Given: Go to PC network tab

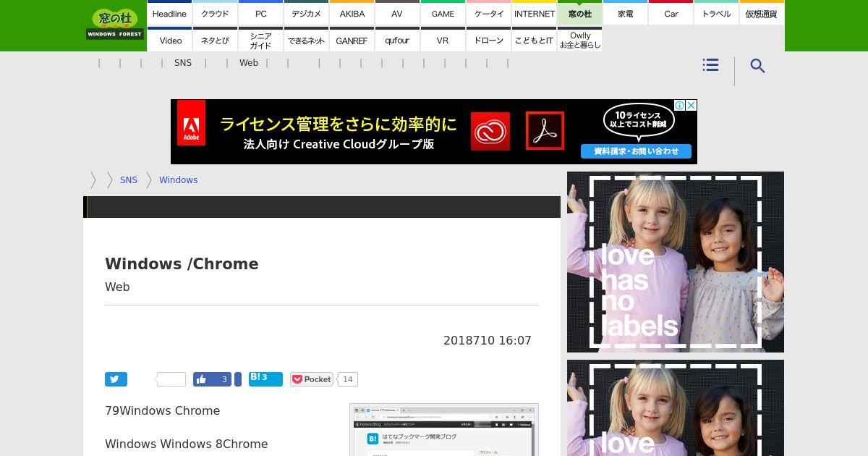Looking at the screenshot, I should [x=260, y=13].
